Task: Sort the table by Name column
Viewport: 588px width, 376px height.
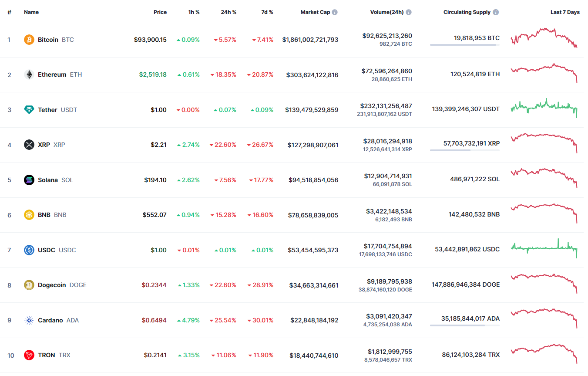Action: click(x=31, y=12)
